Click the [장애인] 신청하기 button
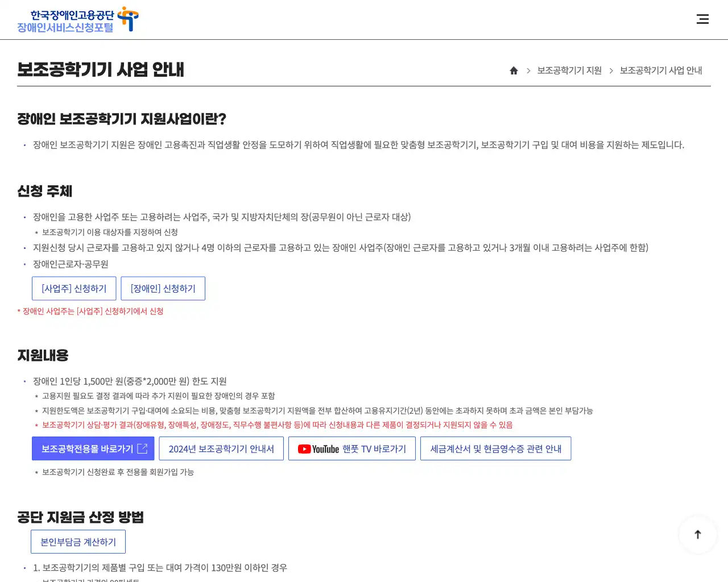The height and width of the screenshot is (582, 728). 163,288
